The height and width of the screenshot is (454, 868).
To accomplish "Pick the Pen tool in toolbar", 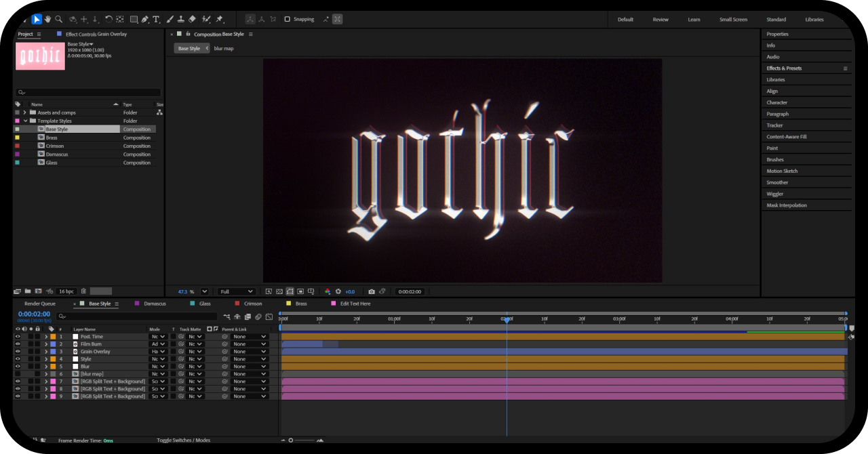I will pos(146,19).
